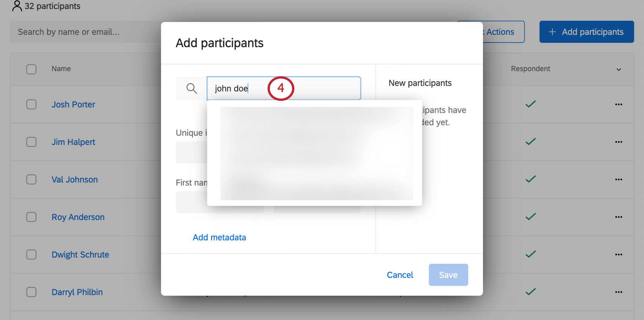The width and height of the screenshot is (644, 320).
Task: Click the Cancel button in the dialog
Action: coord(400,275)
